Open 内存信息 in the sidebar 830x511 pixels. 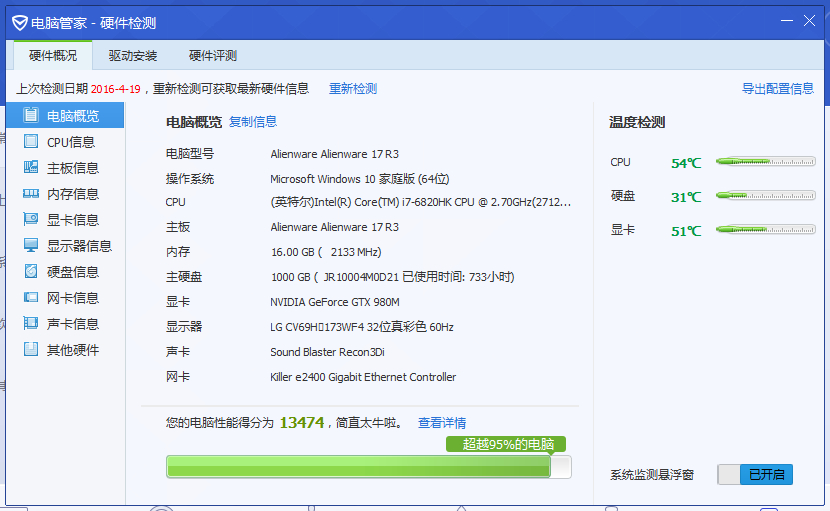coord(65,193)
